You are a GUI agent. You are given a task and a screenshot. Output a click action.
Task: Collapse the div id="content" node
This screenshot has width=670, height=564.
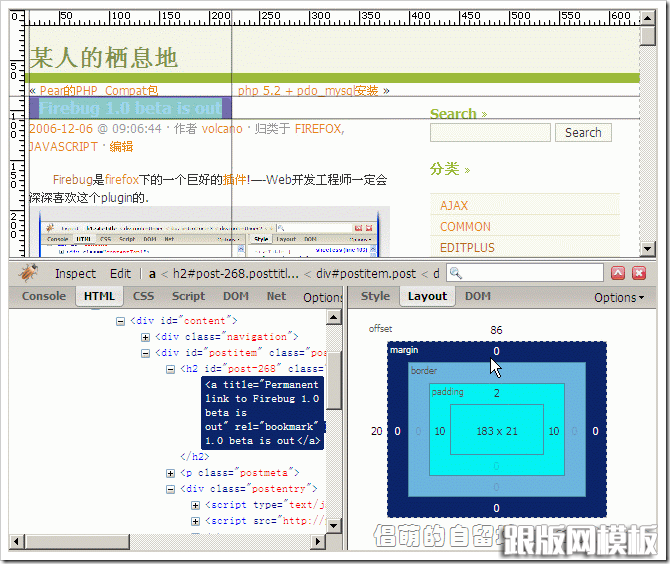click(x=120, y=321)
